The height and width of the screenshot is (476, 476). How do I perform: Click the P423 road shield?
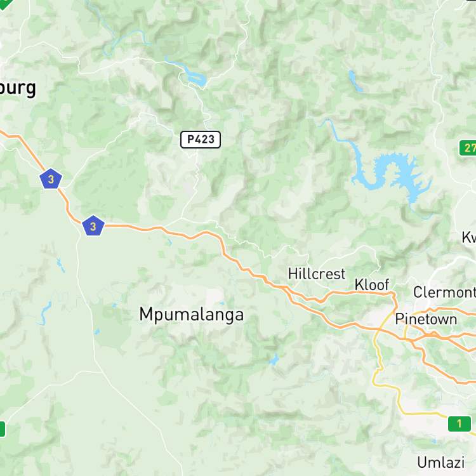(x=201, y=140)
